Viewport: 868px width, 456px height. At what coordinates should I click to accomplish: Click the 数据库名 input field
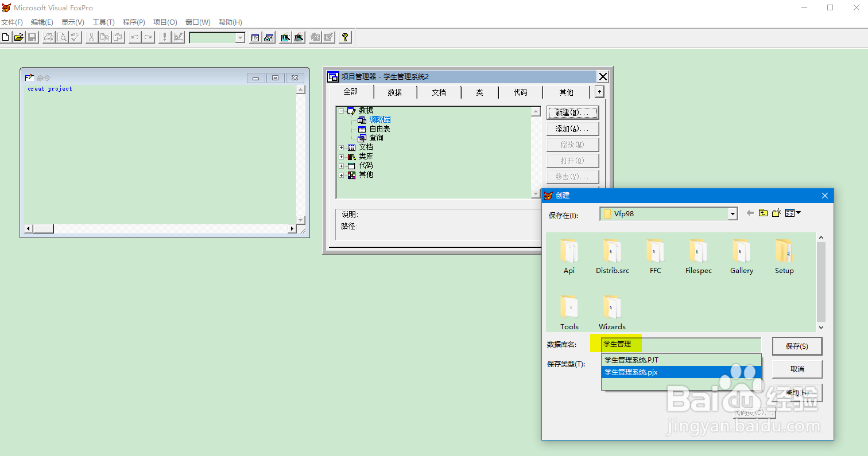tap(681, 344)
